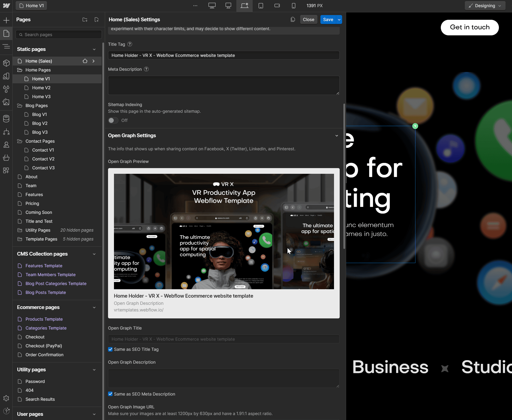Open the CMS database panel

point(6,119)
